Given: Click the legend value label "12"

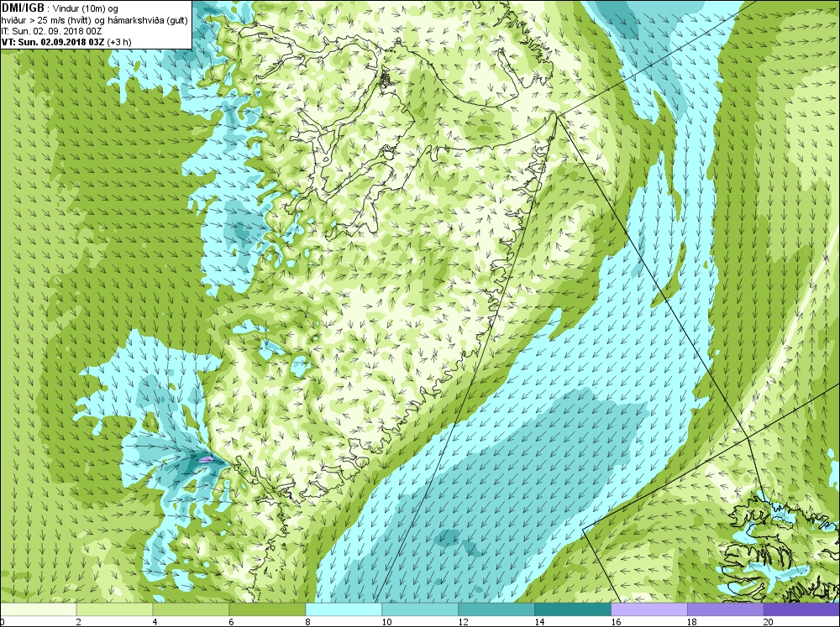Looking at the screenshot, I should pyautogui.click(x=463, y=622).
